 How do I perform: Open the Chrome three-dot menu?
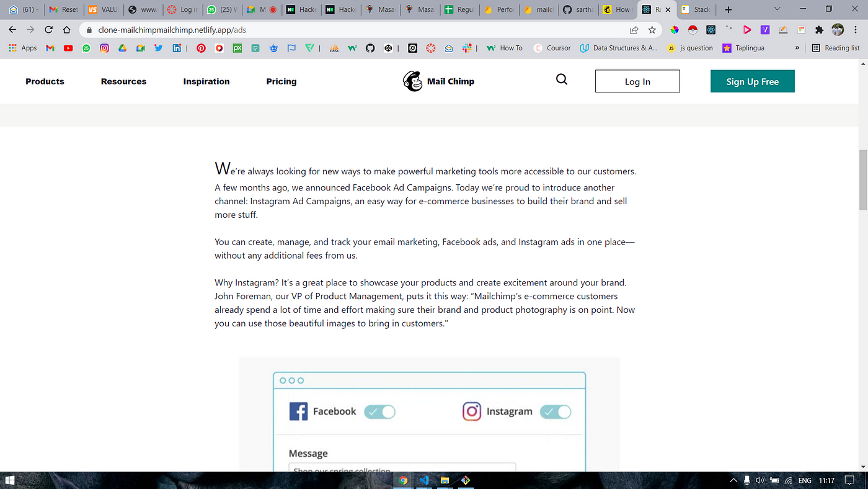(x=856, y=30)
